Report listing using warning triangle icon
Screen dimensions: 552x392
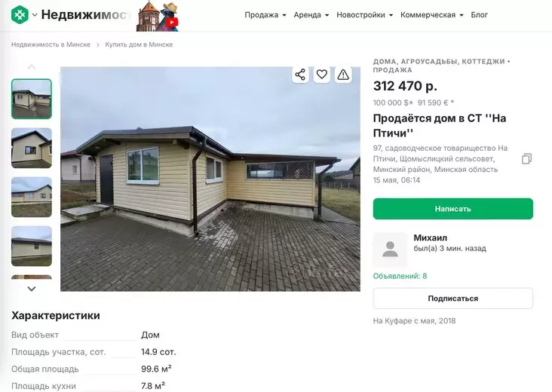(x=343, y=75)
